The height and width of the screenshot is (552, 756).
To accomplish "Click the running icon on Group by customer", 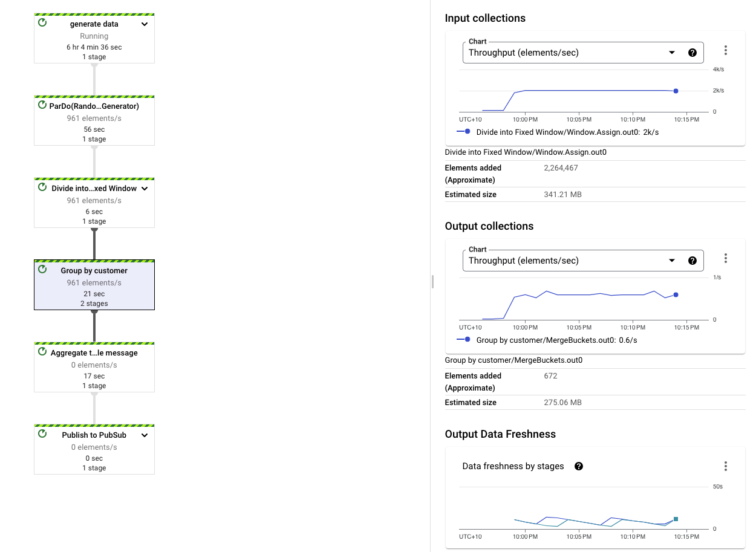I will point(42,270).
